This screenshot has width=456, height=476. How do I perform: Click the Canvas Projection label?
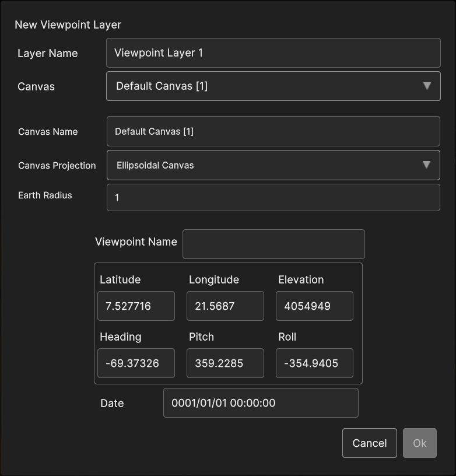[x=57, y=166]
